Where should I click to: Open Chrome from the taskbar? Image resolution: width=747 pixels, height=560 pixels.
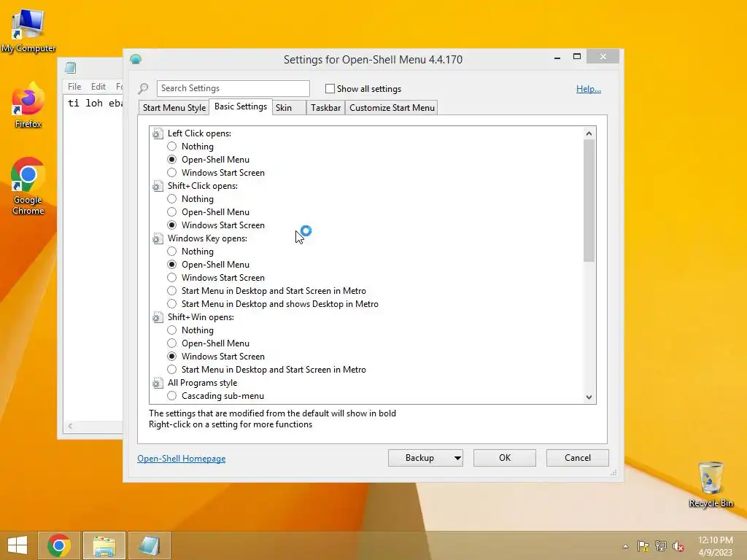click(x=59, y=545)
